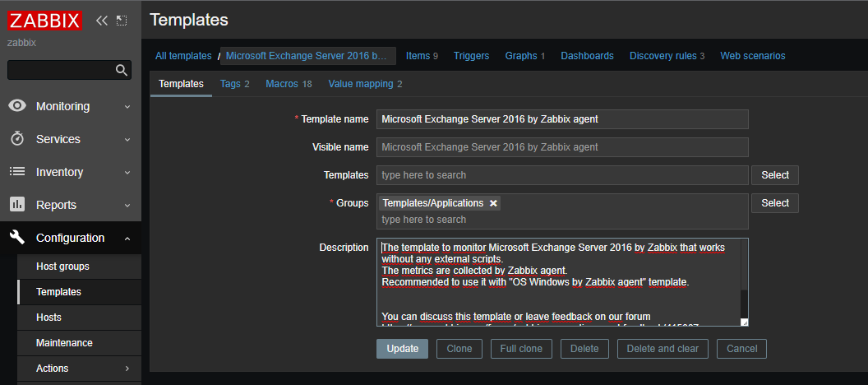The width and height of the screenshot is (868, 385).
Task: Click Select button next to Groups
Action: pyautogui.click(x=775, y=203)
